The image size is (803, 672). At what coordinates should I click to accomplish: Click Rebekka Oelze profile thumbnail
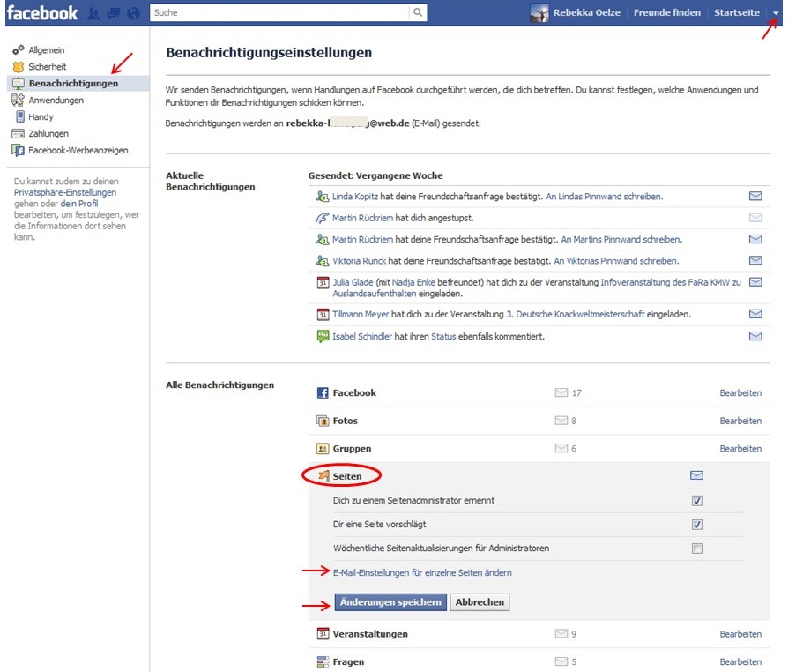click(539, 13)
